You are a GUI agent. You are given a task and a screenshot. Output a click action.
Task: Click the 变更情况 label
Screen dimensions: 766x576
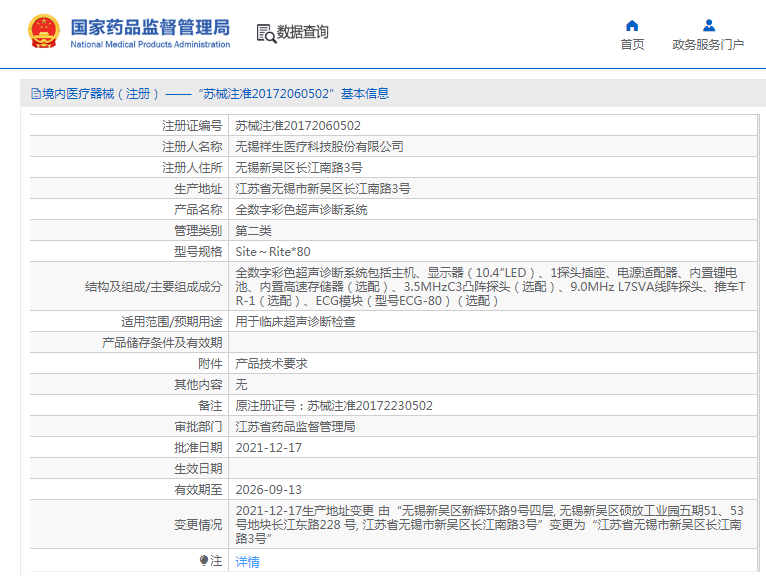coord(198,525)
